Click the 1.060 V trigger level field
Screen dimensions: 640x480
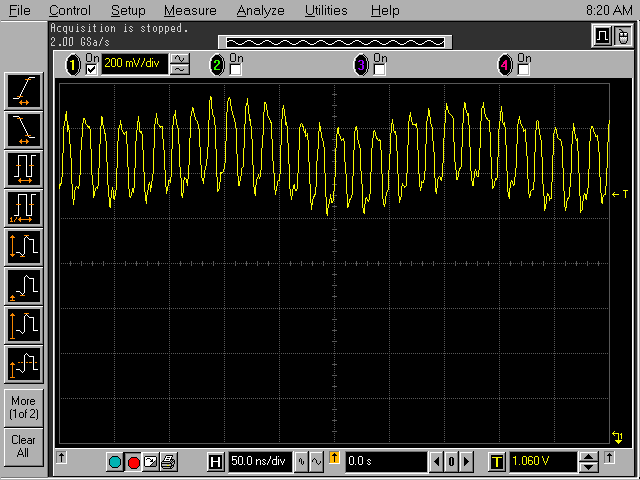[541, 462]
